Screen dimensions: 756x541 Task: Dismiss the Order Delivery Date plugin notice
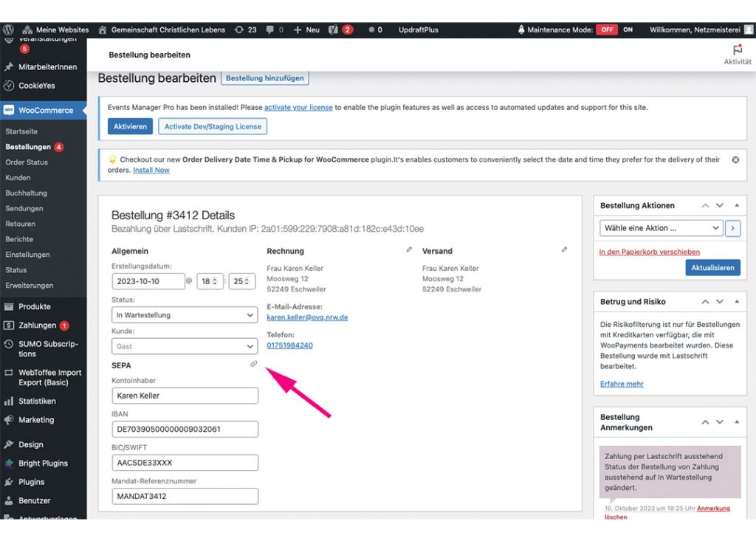click(735, 159)
